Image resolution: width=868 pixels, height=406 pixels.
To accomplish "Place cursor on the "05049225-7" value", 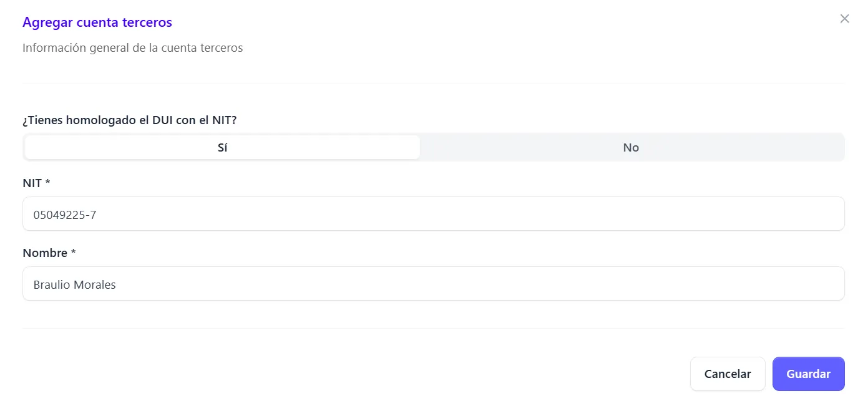I will coord(65,215).
